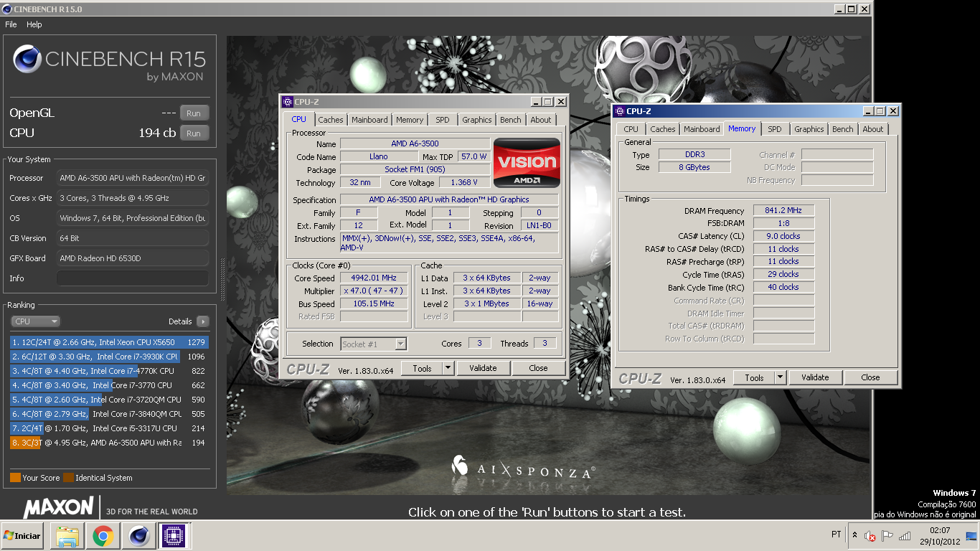Screen dimensions: 980x551
Task: Select Core i7-3770 ranking row
Action: point(109,385)
